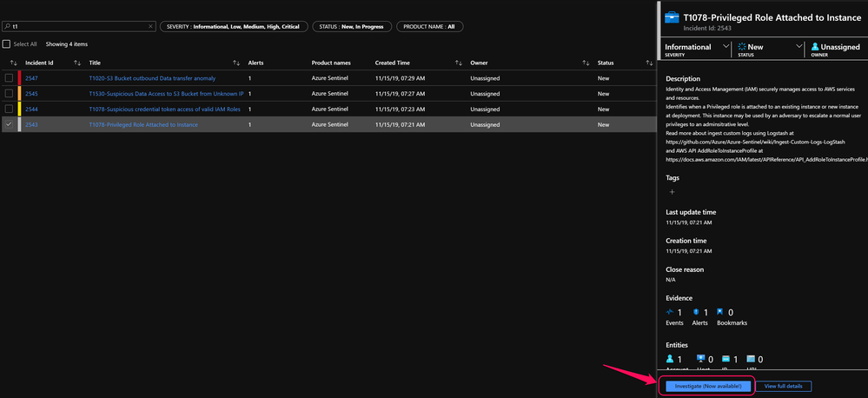
Task: Click Unassigned owner cell of incident 2547
Action: [x=485, y=78]
